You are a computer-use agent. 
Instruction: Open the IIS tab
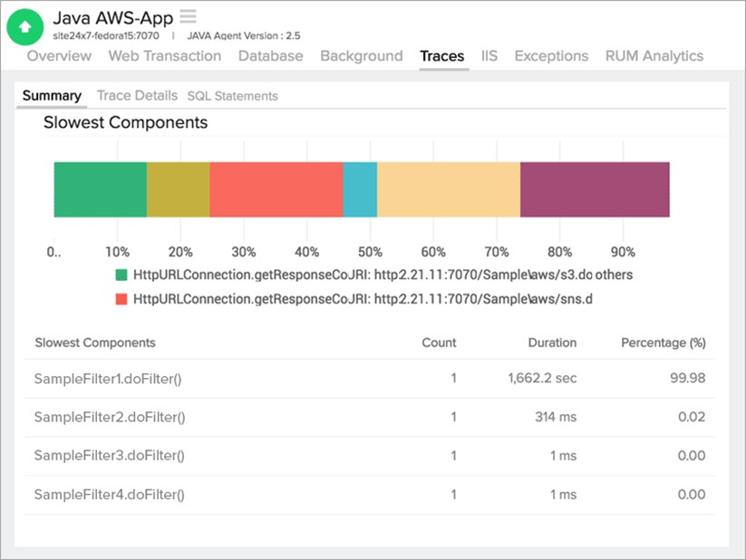pyautogui.click(x=488, y=56)
